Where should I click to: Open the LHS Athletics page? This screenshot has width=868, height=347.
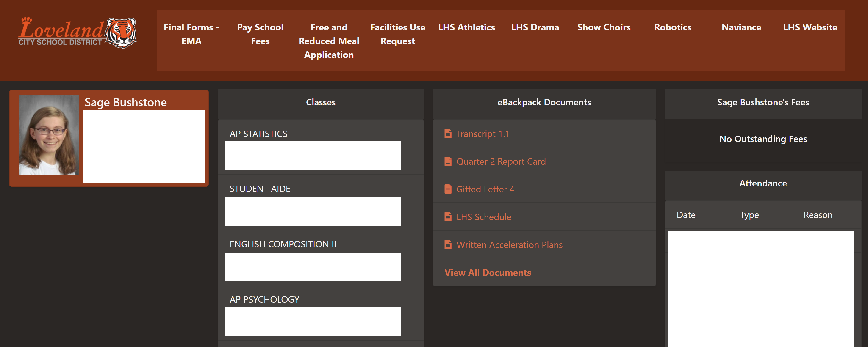click(x=466, y=27)
